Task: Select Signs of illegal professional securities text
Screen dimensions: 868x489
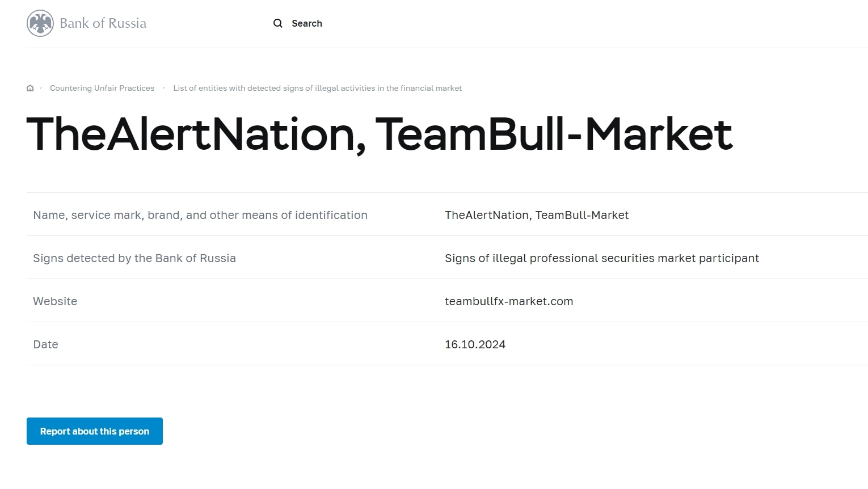Action: click(601, 258)
